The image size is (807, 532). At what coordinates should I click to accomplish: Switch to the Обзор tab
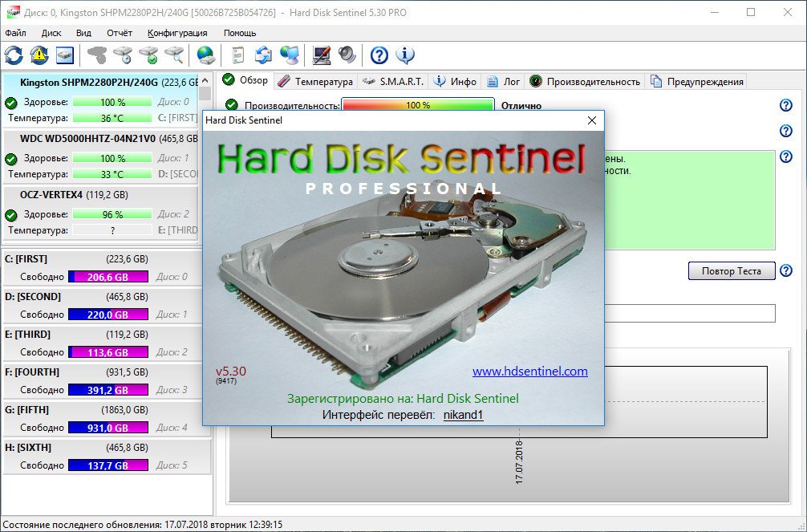(245, 80)
